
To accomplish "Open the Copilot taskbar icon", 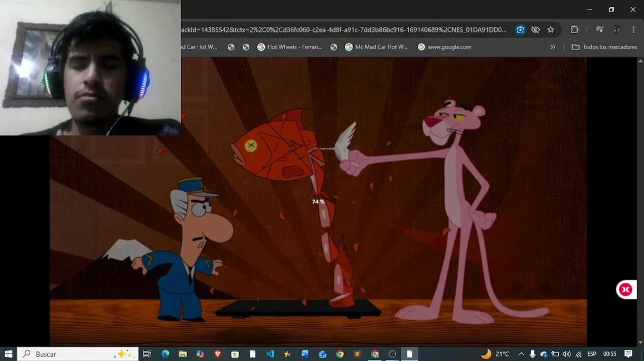I will click(200, 354).
